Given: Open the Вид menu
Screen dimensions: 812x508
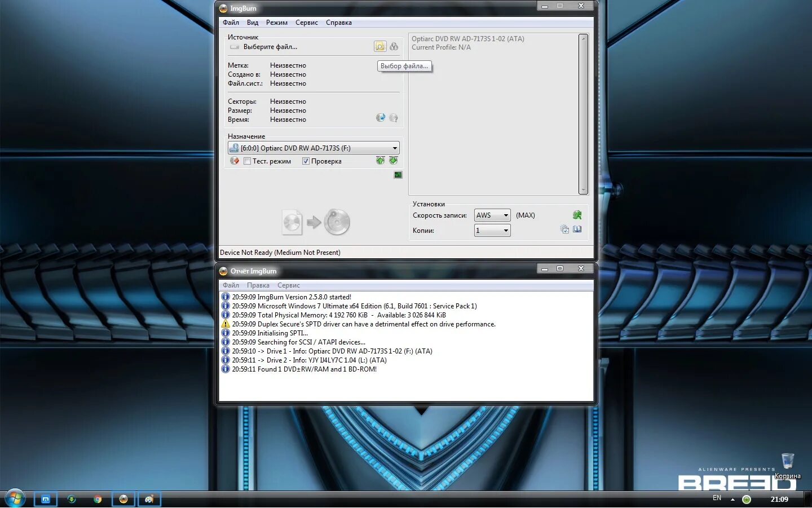Looking at the screenshot, I should [x=253, y=23].
